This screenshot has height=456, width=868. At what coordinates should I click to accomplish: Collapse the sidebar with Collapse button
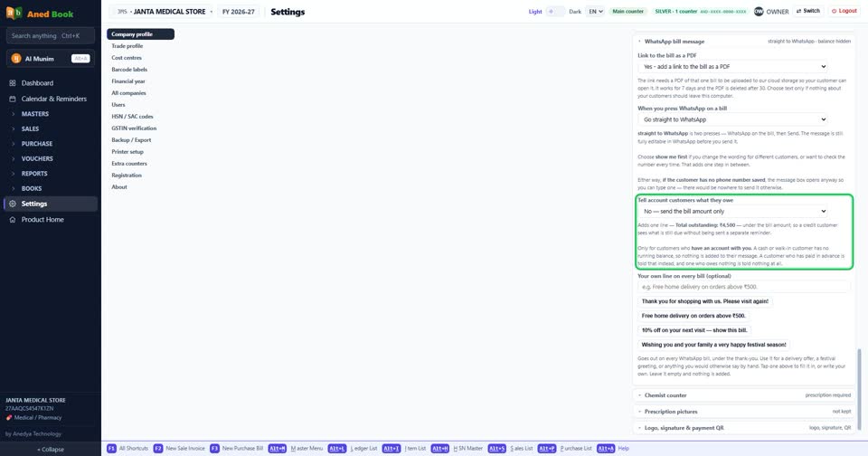(51, 450)
